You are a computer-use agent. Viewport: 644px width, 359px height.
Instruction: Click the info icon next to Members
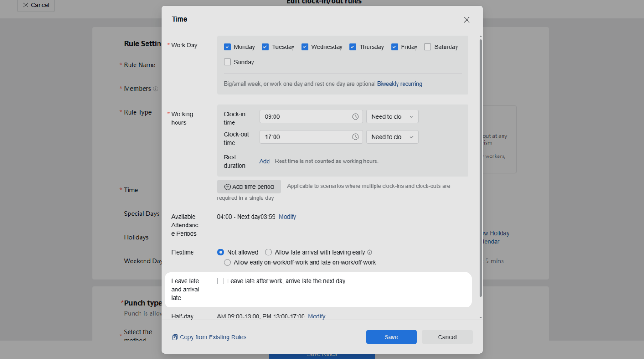156,89
